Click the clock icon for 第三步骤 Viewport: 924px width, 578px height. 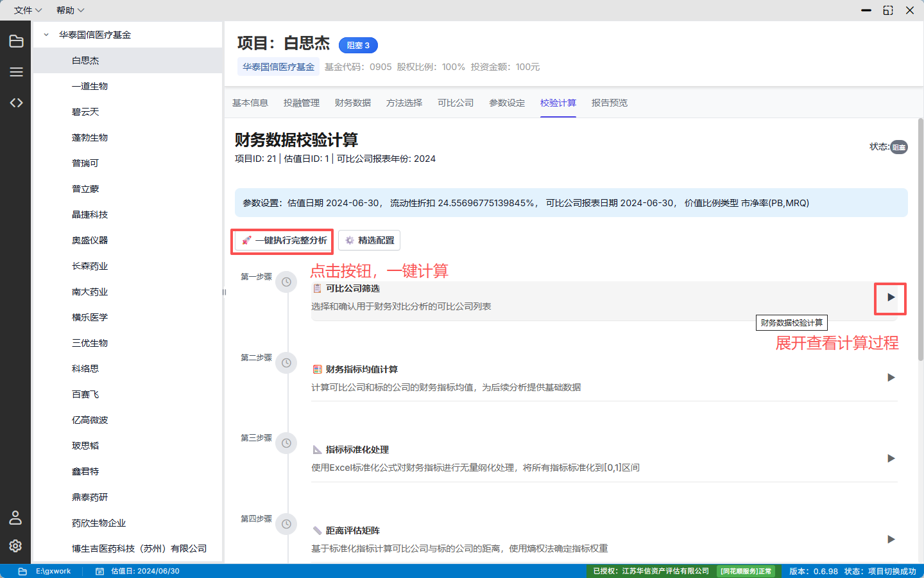[x=286, y=443]
